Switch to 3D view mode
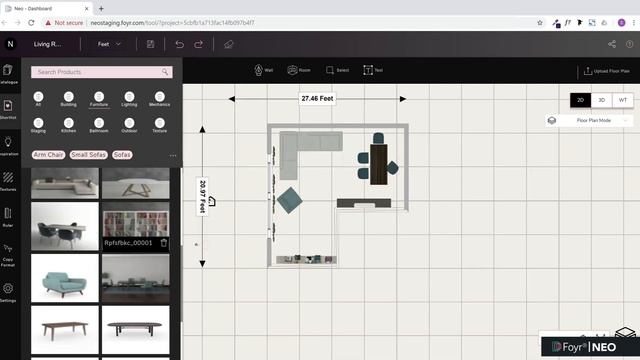The width and height of the screenshot is (640, 360). point(602,100)
